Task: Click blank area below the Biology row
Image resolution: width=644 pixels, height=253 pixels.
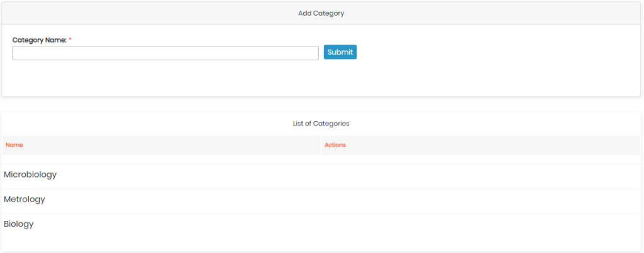Action: pyautogui.click(x=321, y=243)
